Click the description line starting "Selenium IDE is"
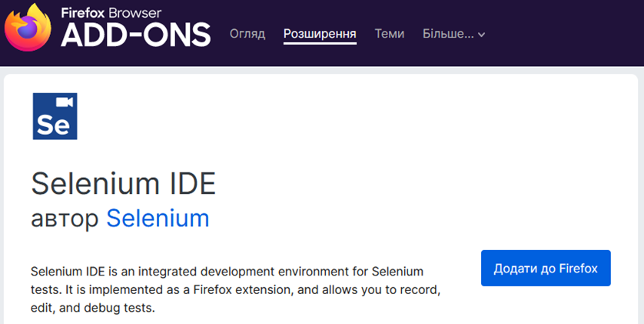The image size is (644, 324). click(x=227, y=272)
